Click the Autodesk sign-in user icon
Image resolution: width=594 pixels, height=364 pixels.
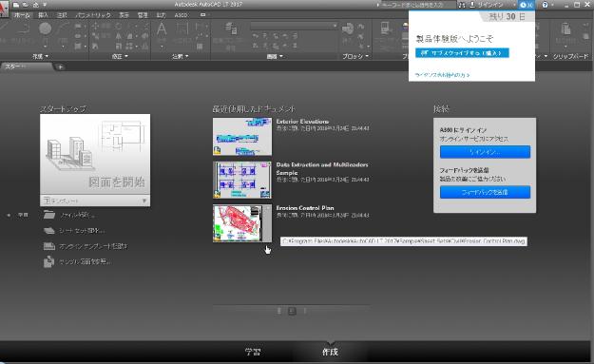pos(472,5)
